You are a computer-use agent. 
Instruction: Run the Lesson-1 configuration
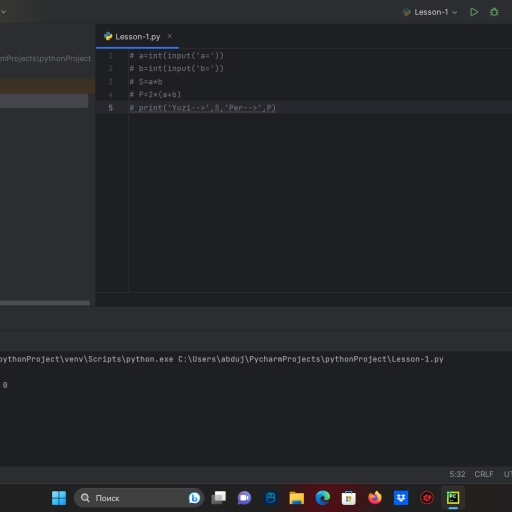coord(474,12)
